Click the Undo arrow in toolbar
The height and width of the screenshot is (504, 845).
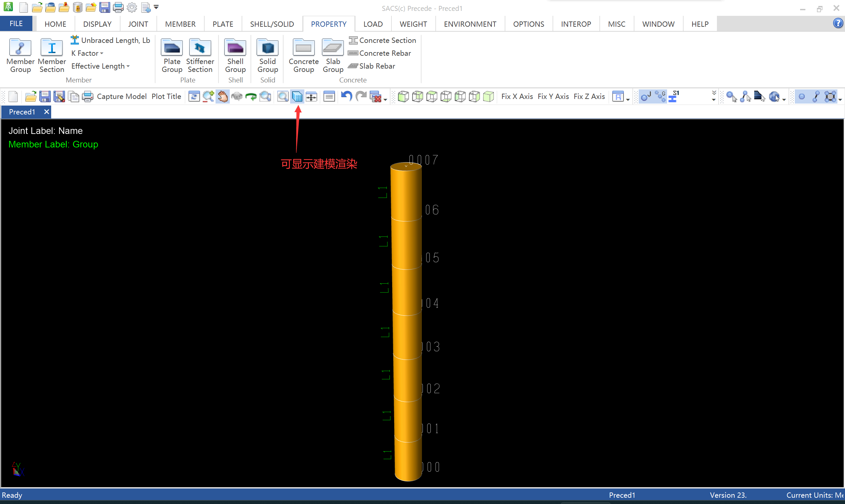tap(346, 96)
